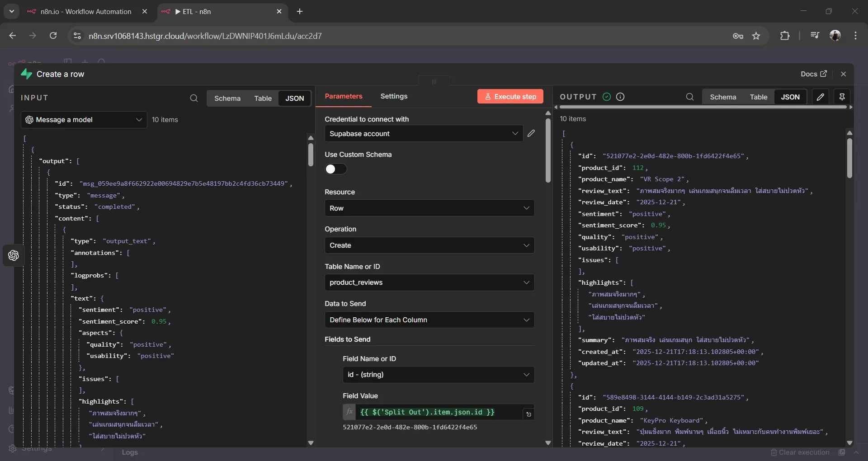Bookmark this page with the star icon

coord(756,36)
